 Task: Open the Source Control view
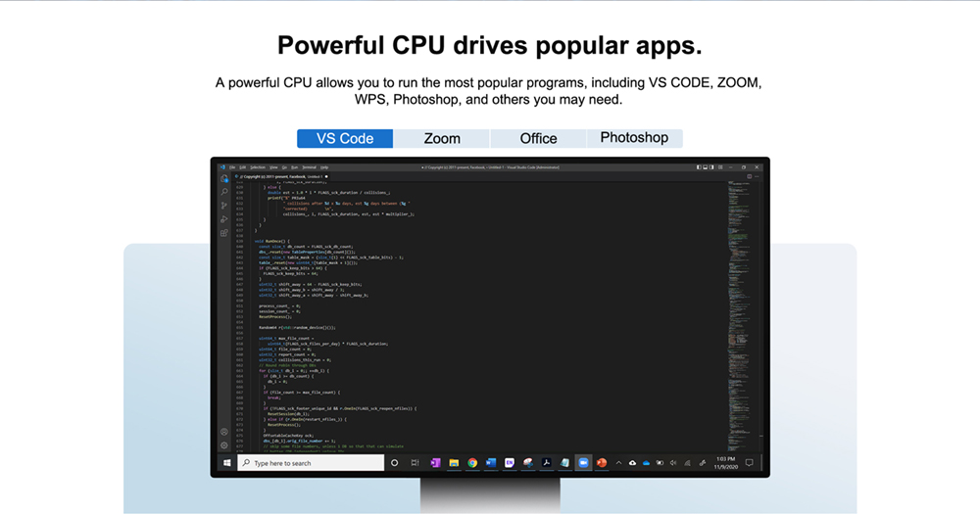[x=224, y=206]
